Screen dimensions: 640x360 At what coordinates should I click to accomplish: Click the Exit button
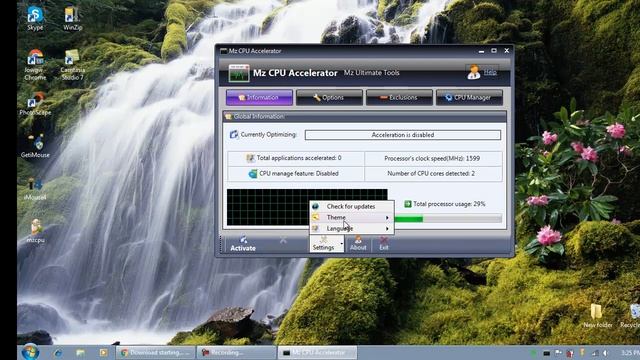pos(384,244)
